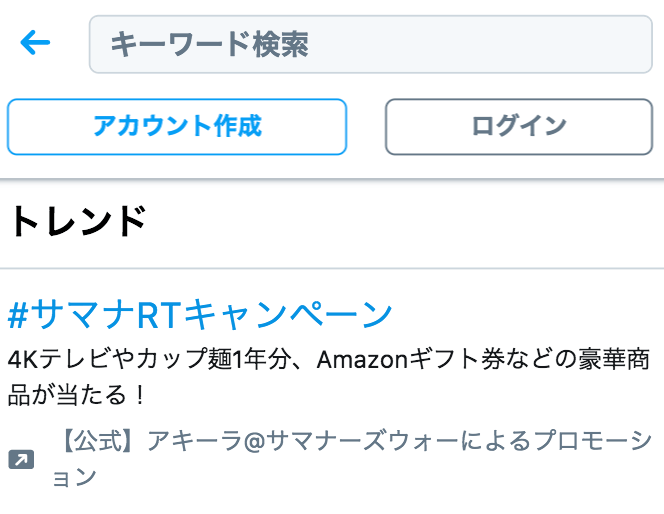664x514 pixels.
Task: Go back using the left arrow
Action: pos(35,43)
